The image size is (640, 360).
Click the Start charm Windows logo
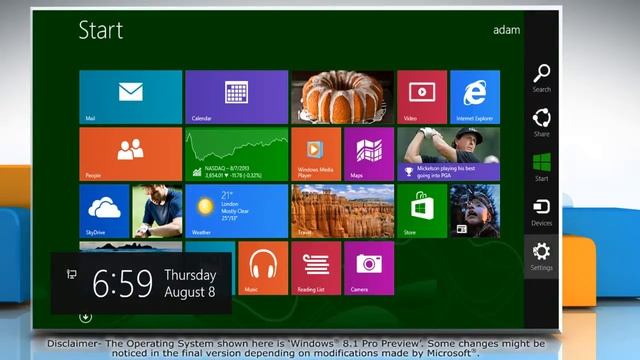[x=542, y=167]
